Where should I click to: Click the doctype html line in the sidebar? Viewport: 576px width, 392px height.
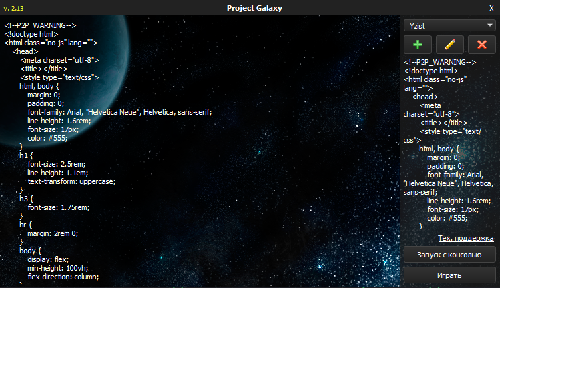coord(431,71)
